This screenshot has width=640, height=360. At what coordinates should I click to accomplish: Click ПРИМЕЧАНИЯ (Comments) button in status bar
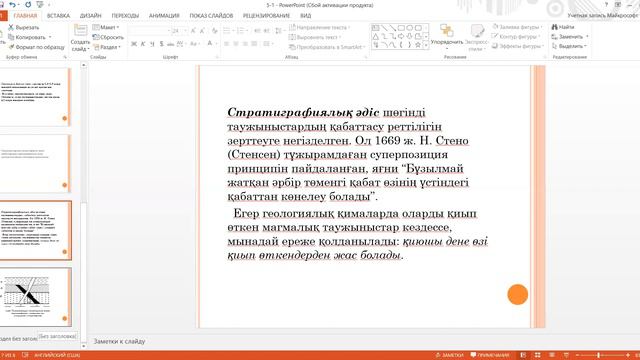point(490,355)
